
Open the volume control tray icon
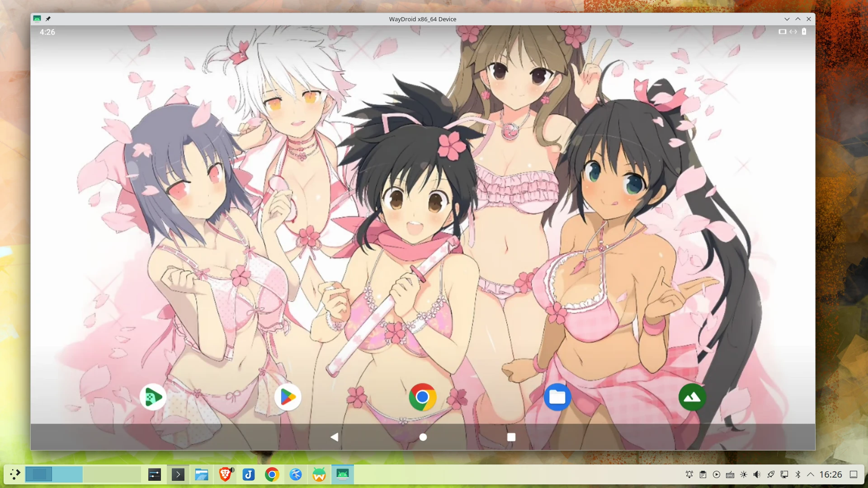point(757,474)
